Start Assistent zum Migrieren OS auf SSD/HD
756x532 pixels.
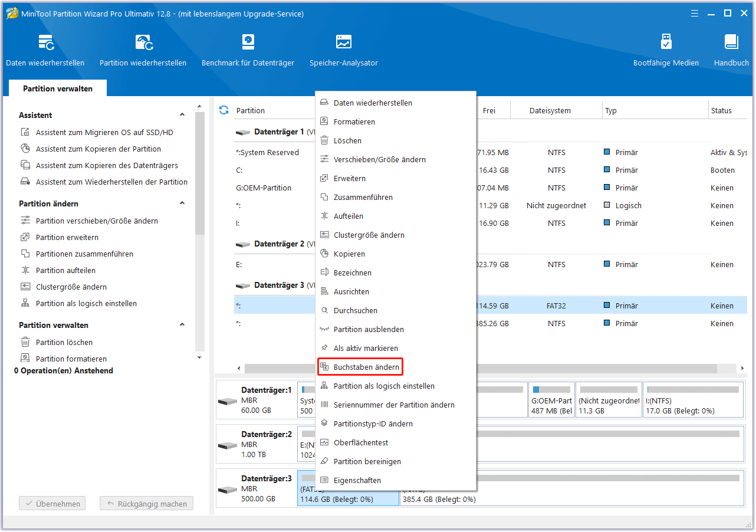(104, 133)
